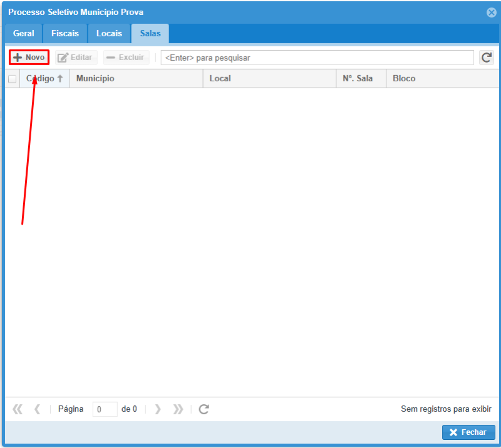
Task: Focus the search field to pesquisar
Action: [x=317, y=58]
